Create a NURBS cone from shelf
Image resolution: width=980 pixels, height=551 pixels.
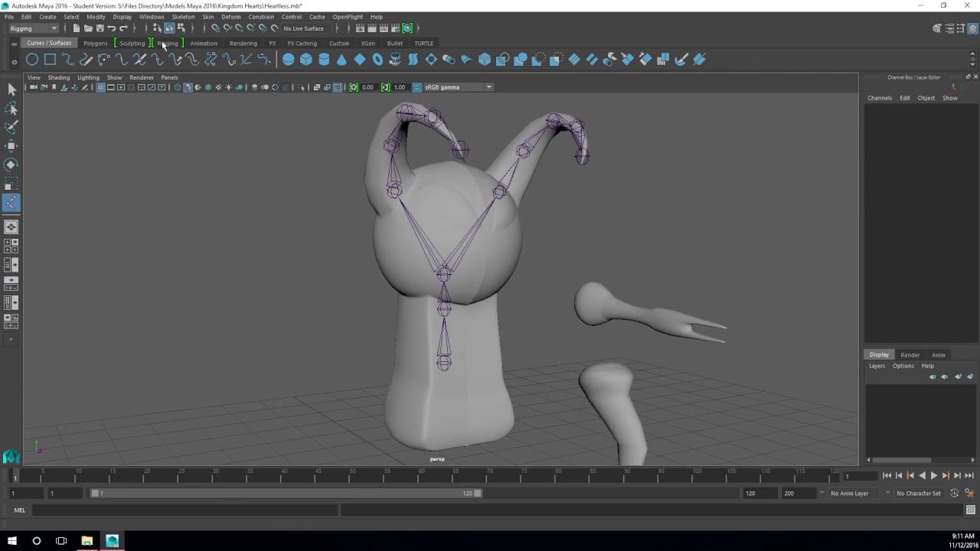pyautogui.click(x=341, y=59)
